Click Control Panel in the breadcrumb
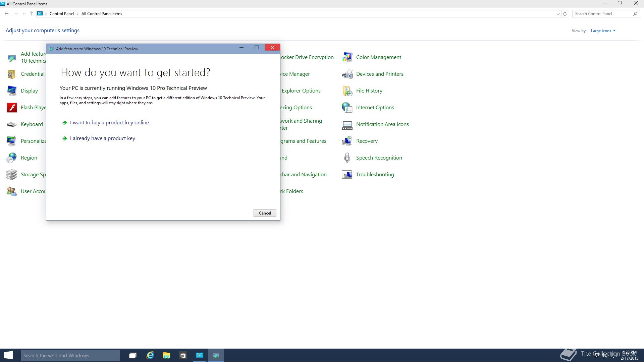The height and width of the screenshot is (362, 644). (62, 14)
